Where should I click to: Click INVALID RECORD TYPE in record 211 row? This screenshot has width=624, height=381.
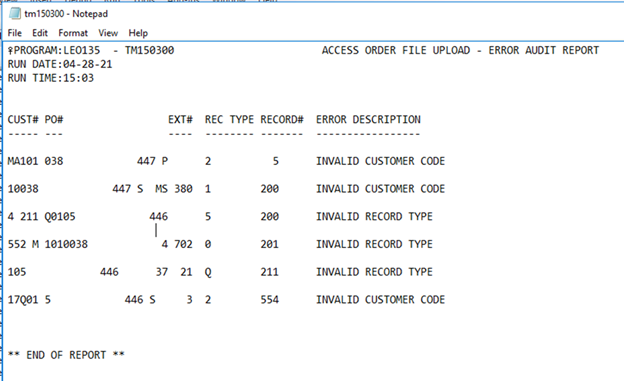click(x=374, y=272)
